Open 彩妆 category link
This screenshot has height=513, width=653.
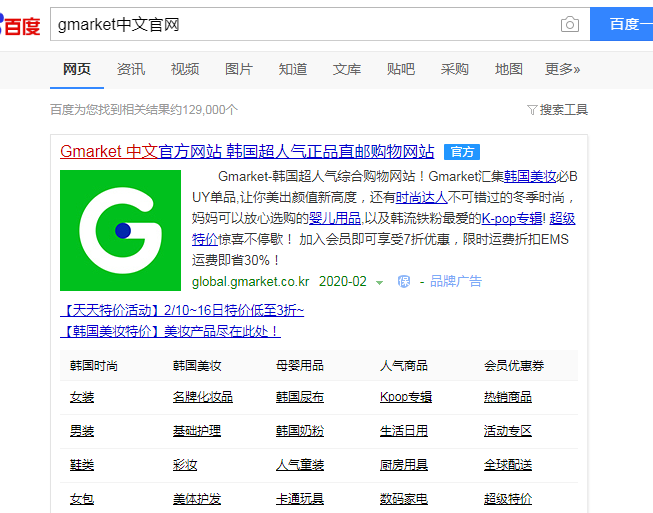pyautogui.click(x=185, y=465)
